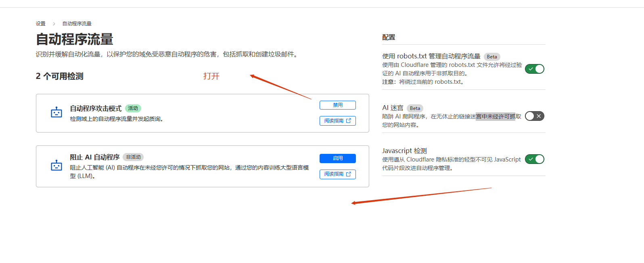The image size is (644, 263).
Task: Click the AI 迷宫 title
Action: click(393, 108)
